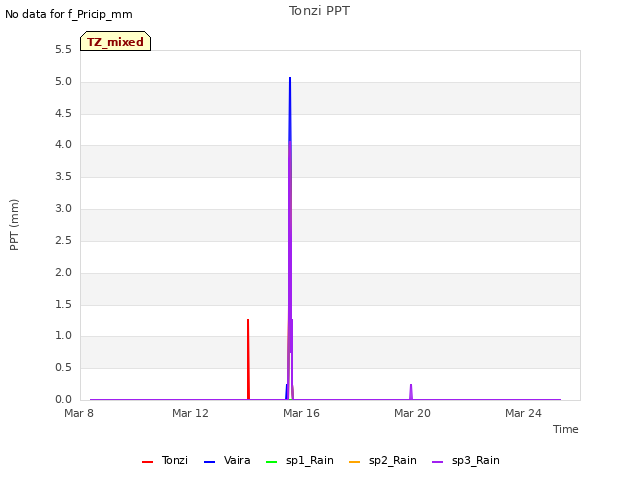Viewport: 640px width, 480px height.
Task: Toggle the sp2_Rain legend entry
Action: (x=383, y=461)
